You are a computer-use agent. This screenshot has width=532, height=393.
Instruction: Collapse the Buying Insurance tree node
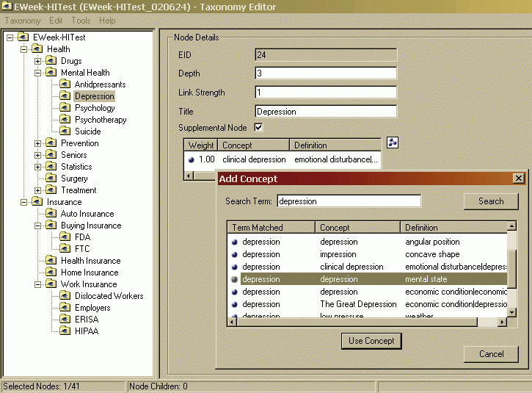click(37, 226)
